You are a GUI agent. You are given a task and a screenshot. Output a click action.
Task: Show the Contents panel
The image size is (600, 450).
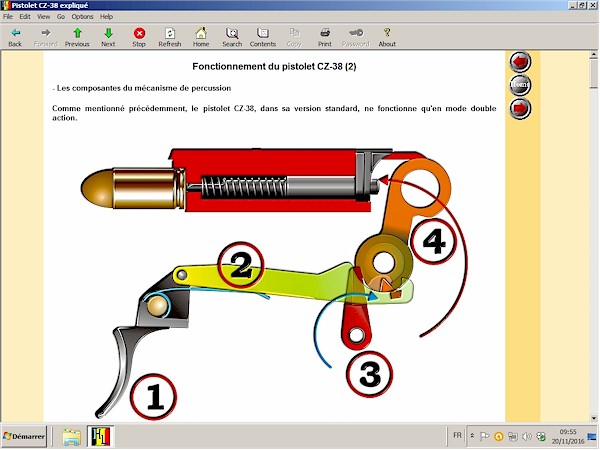[263, 38]
